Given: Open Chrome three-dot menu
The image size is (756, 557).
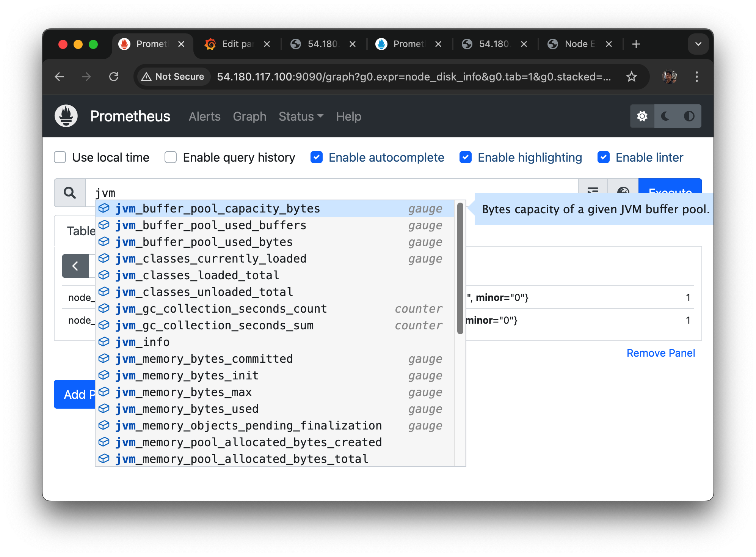Looking at the screenshot, I should click(696, 77).
